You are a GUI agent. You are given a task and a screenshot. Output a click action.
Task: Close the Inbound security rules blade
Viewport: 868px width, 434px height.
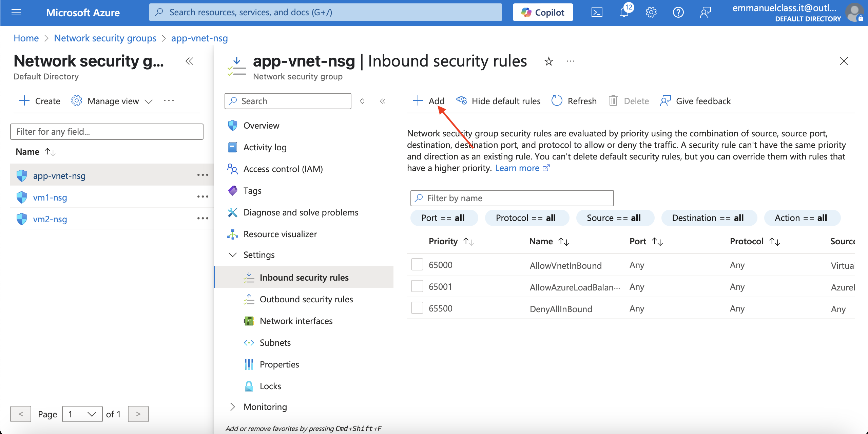(x=844, y=61)
